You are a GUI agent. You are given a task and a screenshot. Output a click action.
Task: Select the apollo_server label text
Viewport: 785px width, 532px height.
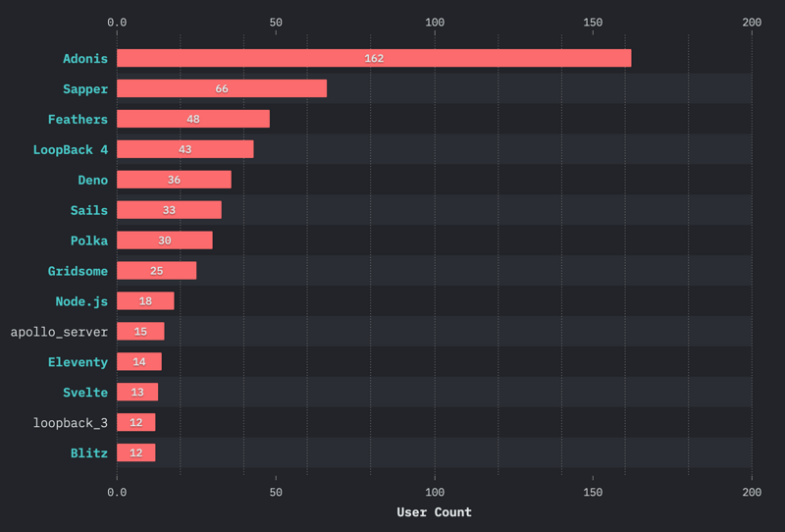(59, 332)
